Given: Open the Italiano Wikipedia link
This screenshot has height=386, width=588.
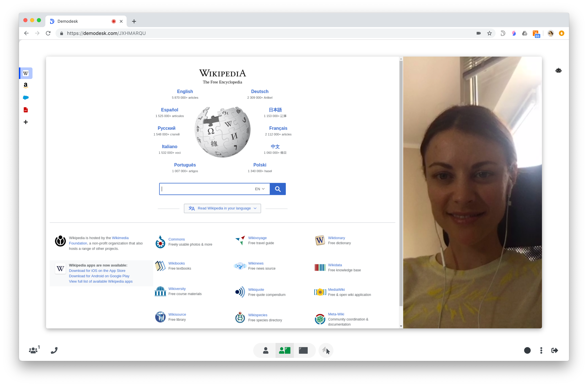Looking at the screenshot, I should (x=169, y=146).
